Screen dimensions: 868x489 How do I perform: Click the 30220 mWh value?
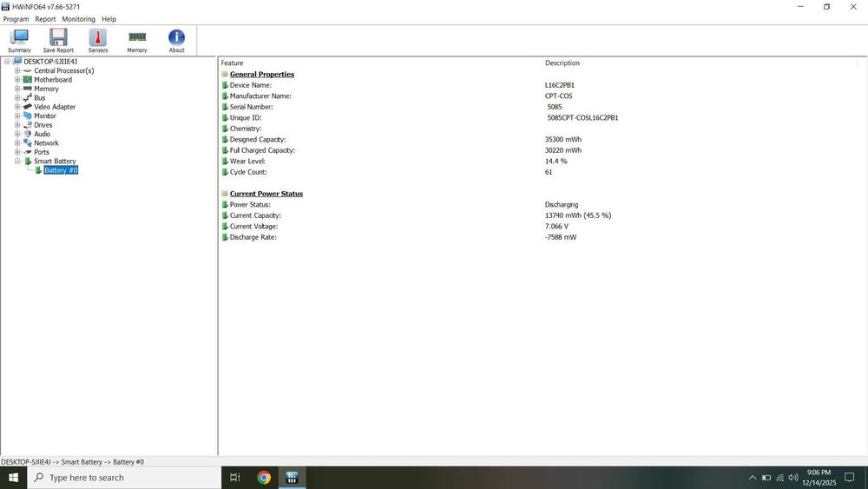point(563,150)
